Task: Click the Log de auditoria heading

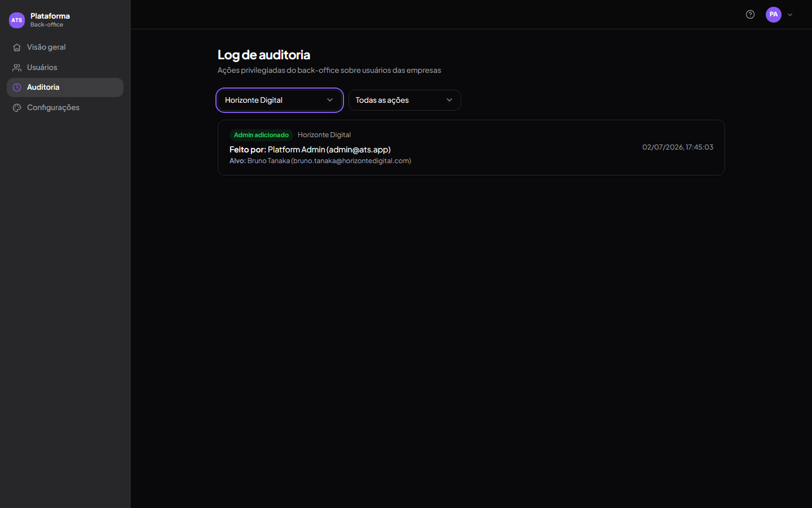Action: click(x=264, y=55)
